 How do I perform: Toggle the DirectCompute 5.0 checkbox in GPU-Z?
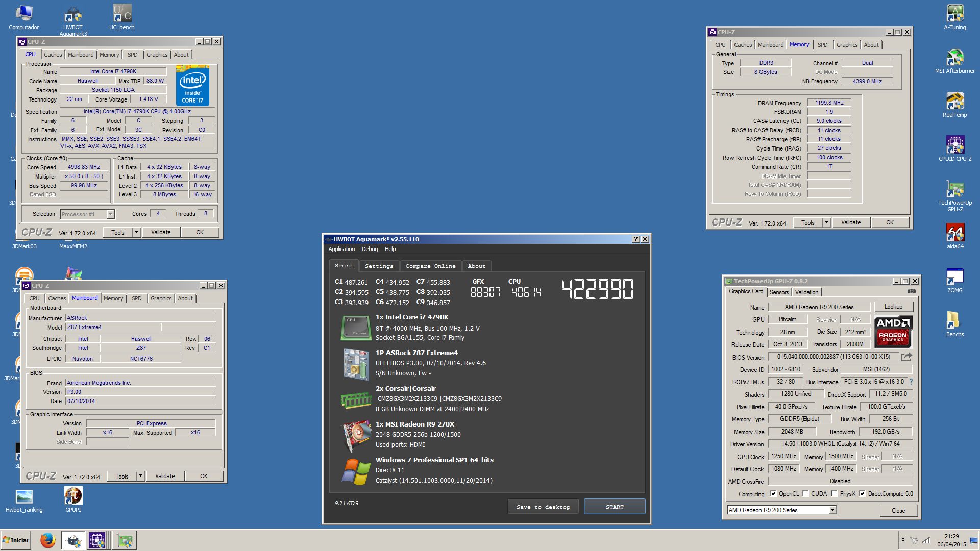(x=862, y=493)
